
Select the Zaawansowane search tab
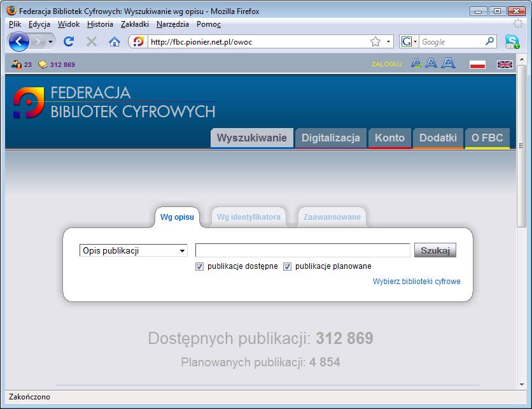[332, 217]
